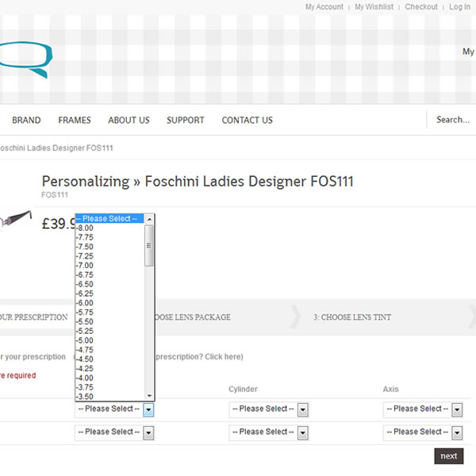This screenshot has width=476, height=476.
Task: Choose -5.00 in the prescription list
Action: [85, 340]
